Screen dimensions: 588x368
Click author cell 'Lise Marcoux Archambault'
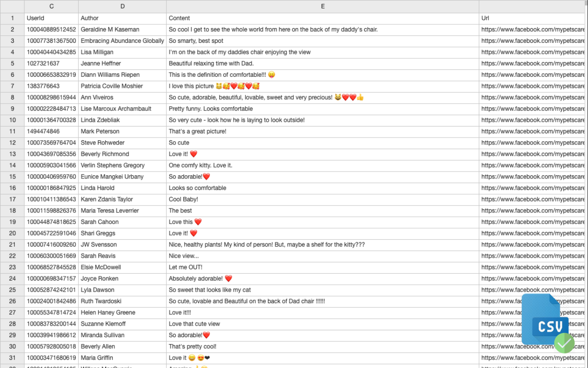(123, 109)
